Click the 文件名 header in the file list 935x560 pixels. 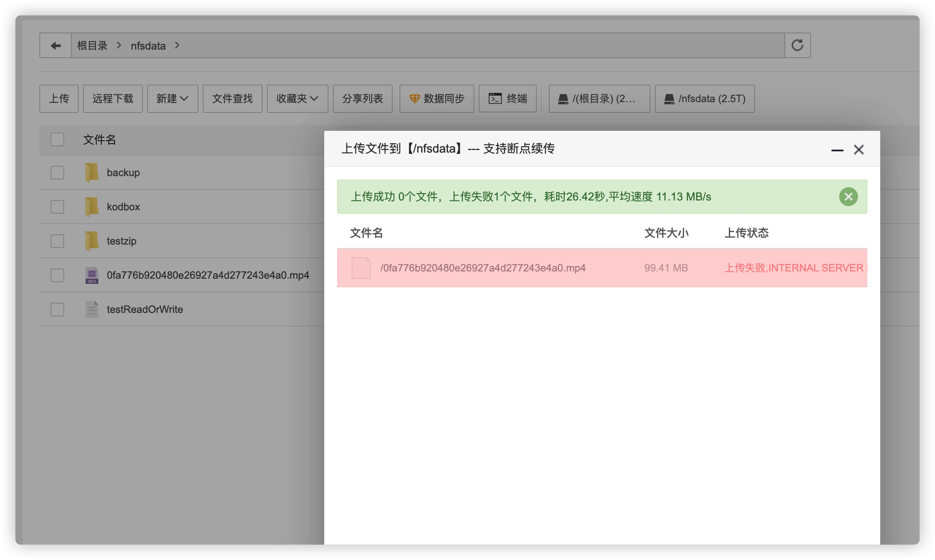pyautogui.click(x=99, y=140)
